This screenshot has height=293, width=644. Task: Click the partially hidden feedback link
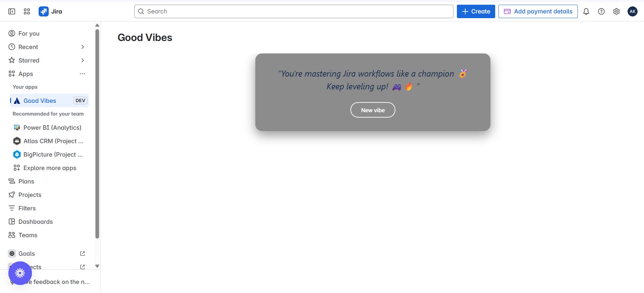point(57,282)
